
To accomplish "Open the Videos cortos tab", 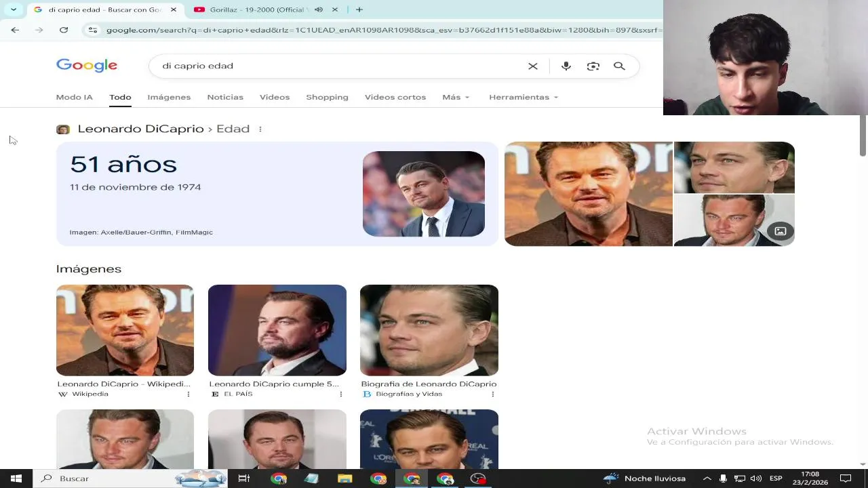I will pos(395,97).
